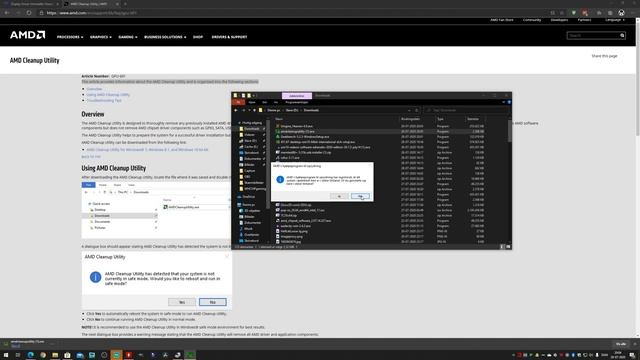Click the padlock icon in address bar
This screenshot has width=640, height=360.
[41, 13]
